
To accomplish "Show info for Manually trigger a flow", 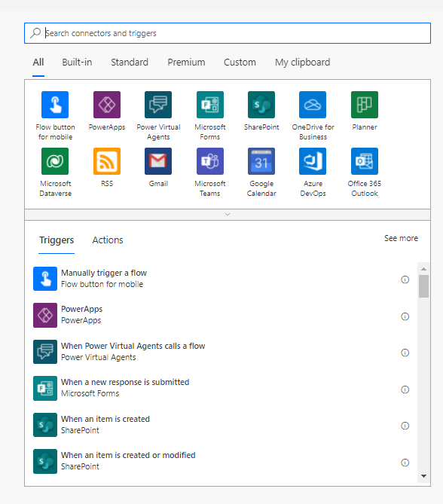I will point(405,279).
